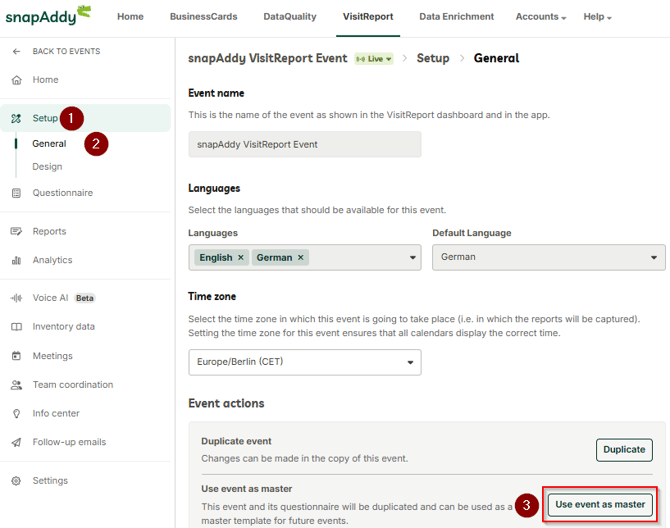Image resolution: width=670 pixels, height=528 pixels.
Task: Open Info center in sidebar
Action: pos(56,414)
